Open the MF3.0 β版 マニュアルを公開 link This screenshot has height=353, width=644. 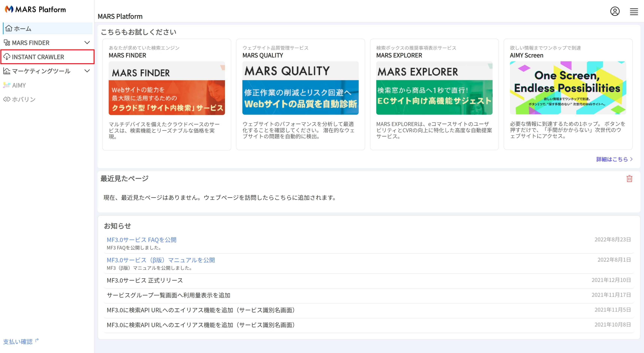161,260
